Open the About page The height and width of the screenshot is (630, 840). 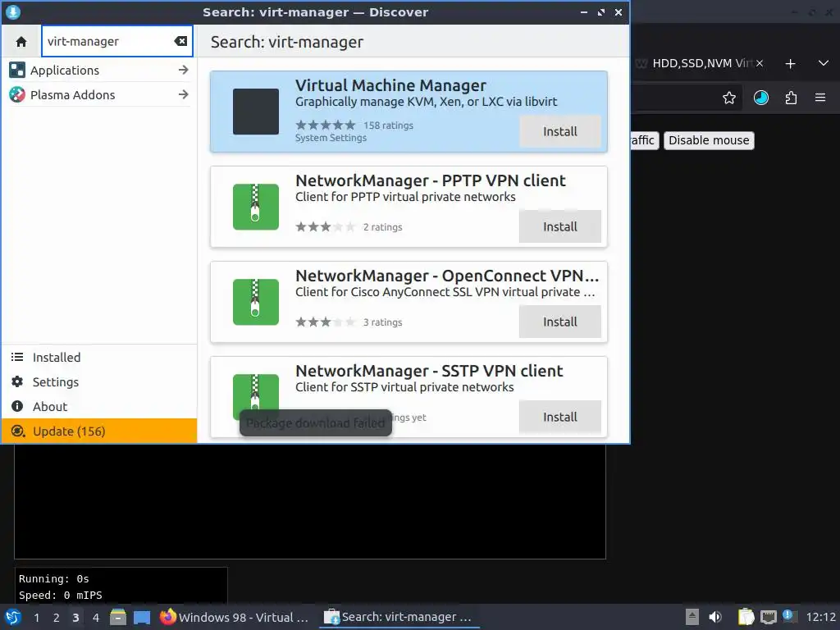click(99, 407)
